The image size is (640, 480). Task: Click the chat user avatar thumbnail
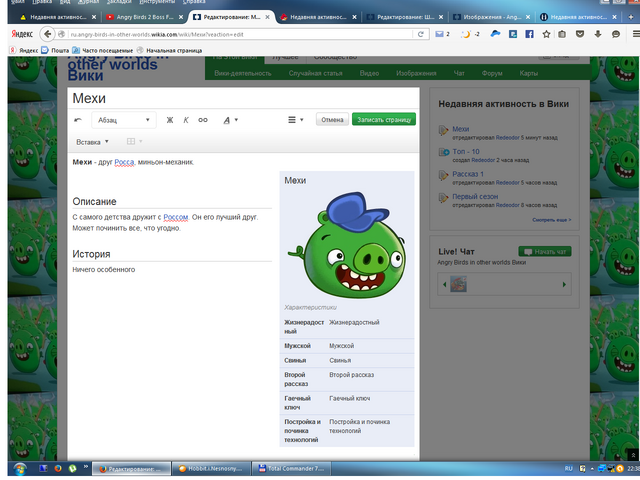click(x=458, y=284)
